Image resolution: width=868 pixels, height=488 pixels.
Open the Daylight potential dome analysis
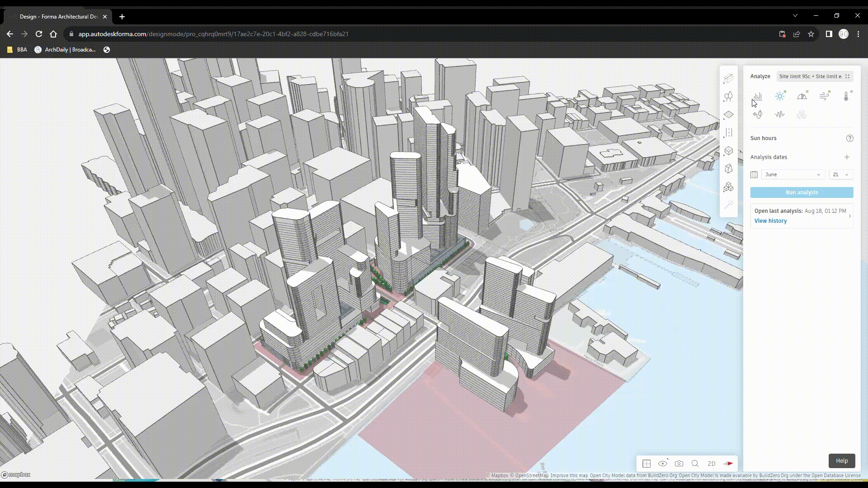(802, 96)
